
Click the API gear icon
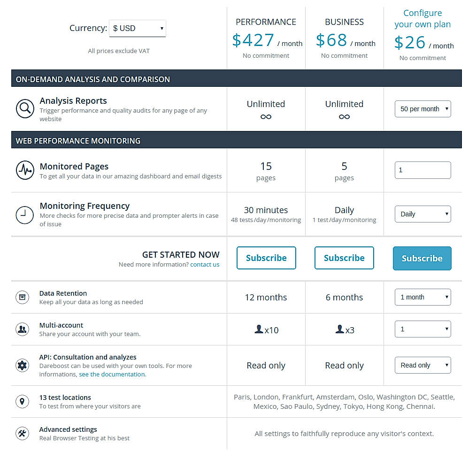pyautogui.click(x=22, y=365)
